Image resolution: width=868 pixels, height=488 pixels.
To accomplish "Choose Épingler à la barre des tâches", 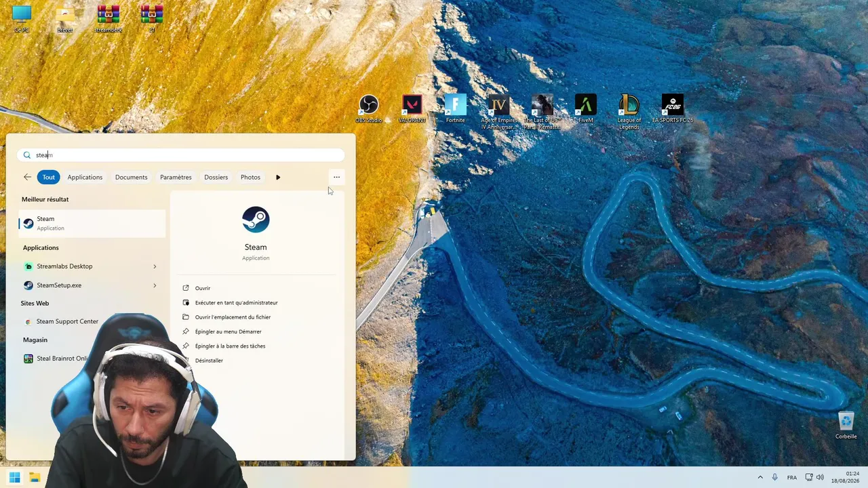I will tap(230, 346).
